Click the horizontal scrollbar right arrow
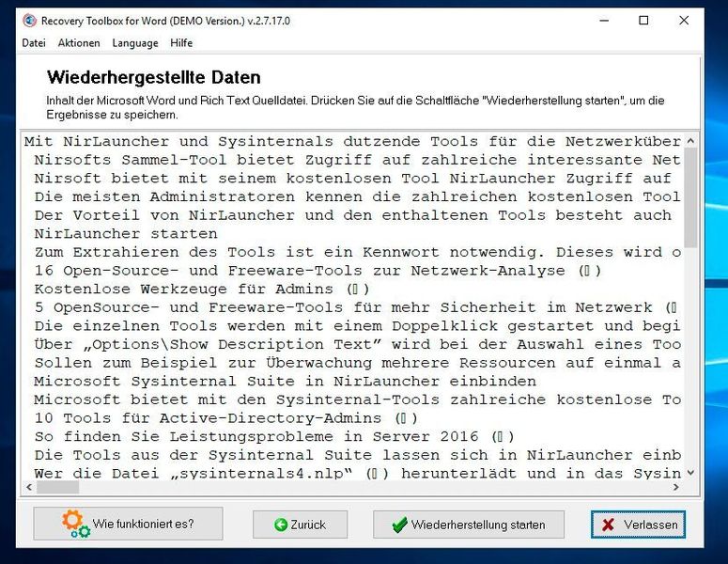This screenshot has width=728, height=564. pyautogui.click(x=676, y=487)
